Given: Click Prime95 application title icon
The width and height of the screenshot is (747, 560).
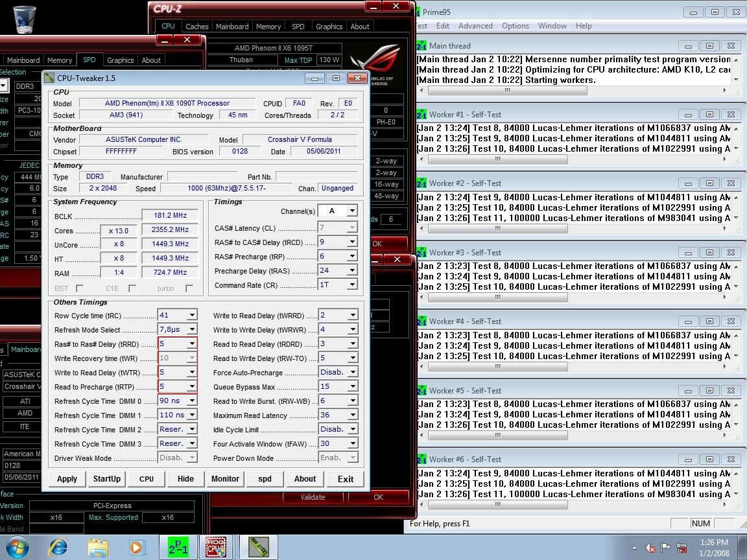Looking at the screenshot, I should click(x=418, y=12).
